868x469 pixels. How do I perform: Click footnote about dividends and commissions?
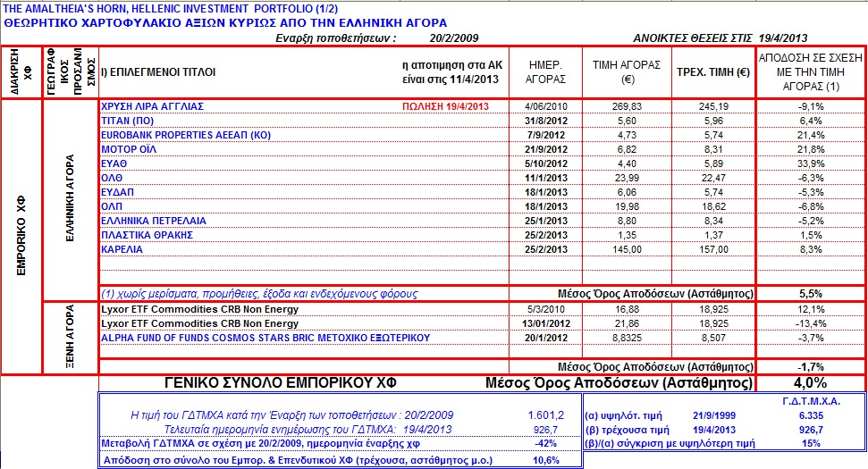[x=259, y=294]
